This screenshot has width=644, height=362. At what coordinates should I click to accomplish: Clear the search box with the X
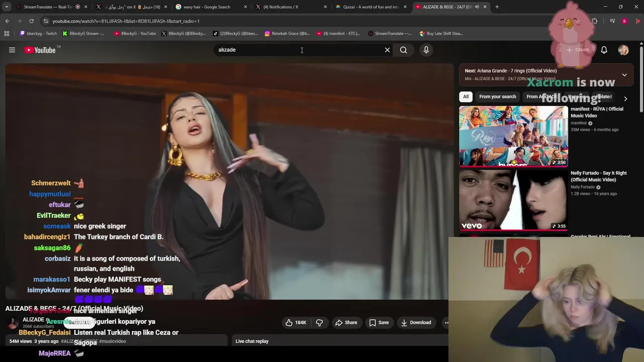pos(387,50)
